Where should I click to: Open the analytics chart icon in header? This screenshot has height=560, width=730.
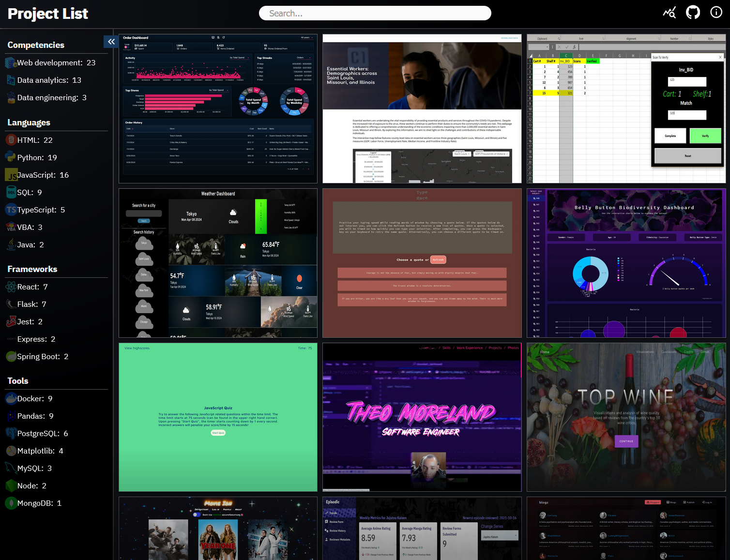[x=669, y=13]
